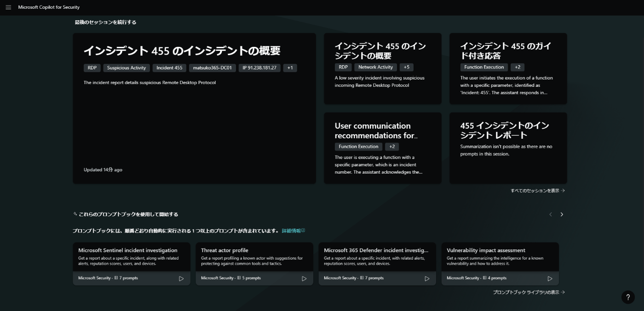Open large インシデント 455 のインシデントの概要 session
This screenshot has width=644, height=311.
194,108
